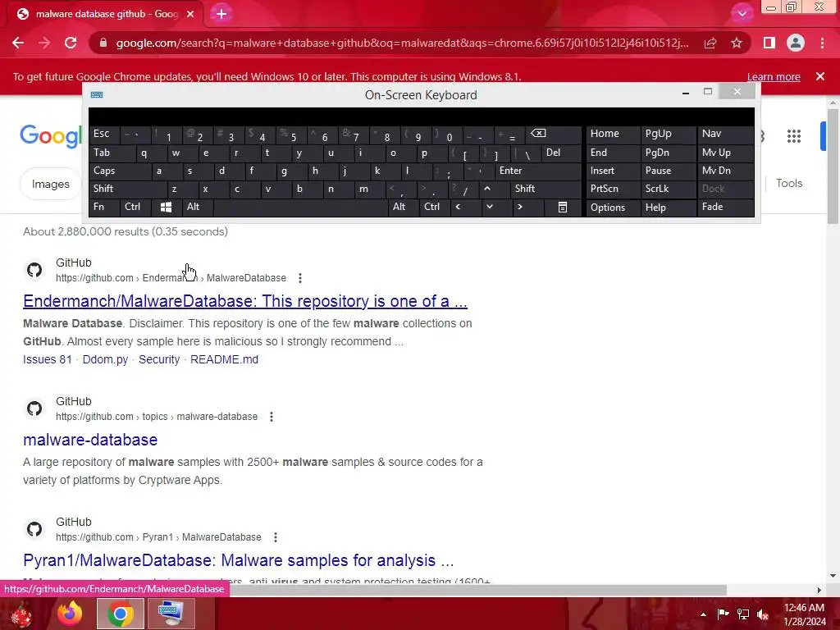Click the PrtScn key
The height and width of the screenshot is (630, 840).
(x=613, y=189)
